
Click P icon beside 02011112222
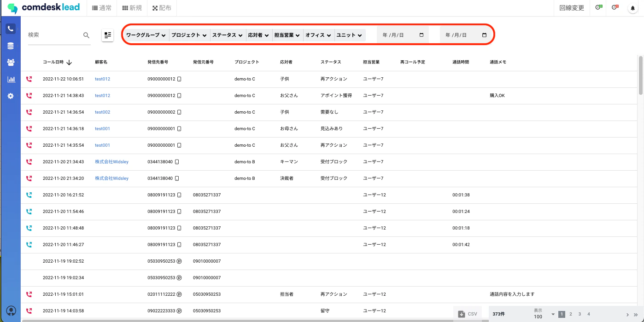click(x=179, y=294)
